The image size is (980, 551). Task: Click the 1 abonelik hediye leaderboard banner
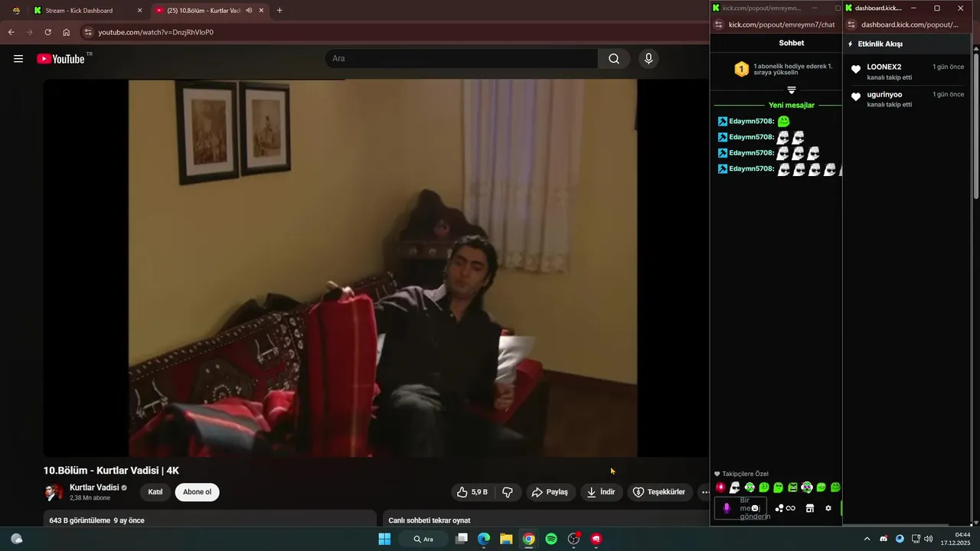pos(784,70)
